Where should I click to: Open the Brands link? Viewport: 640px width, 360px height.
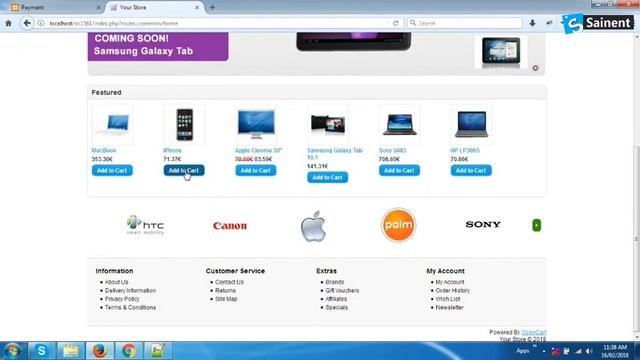coord(335,282)
